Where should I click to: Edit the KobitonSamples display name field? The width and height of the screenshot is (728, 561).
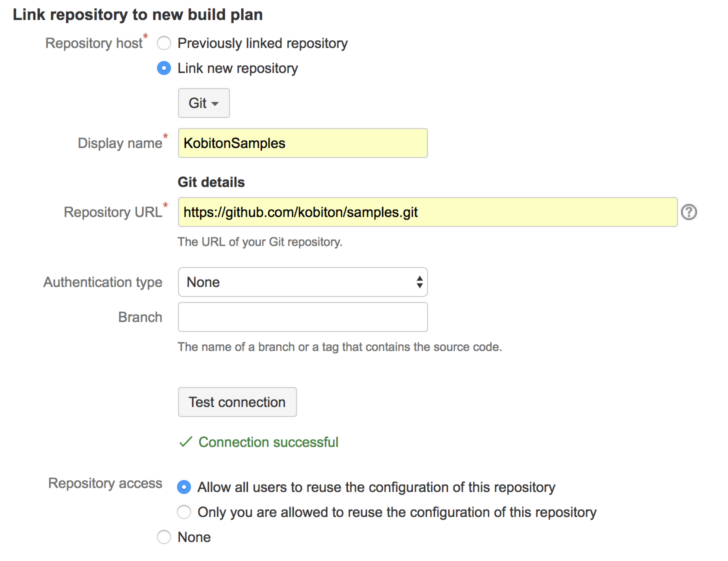click(302, 143)
